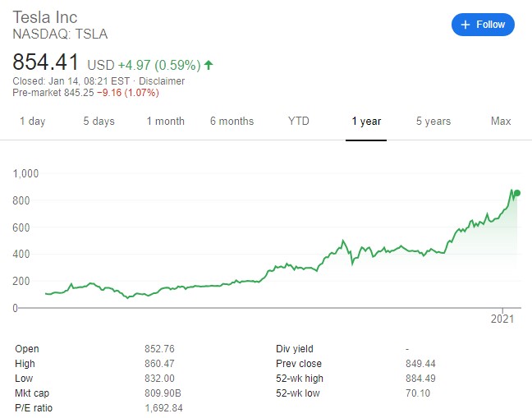Image resolution: width=532 pixels, height=418 pixels.
Task: Open the 6 months chart view
Action: [x=232, y=121]
